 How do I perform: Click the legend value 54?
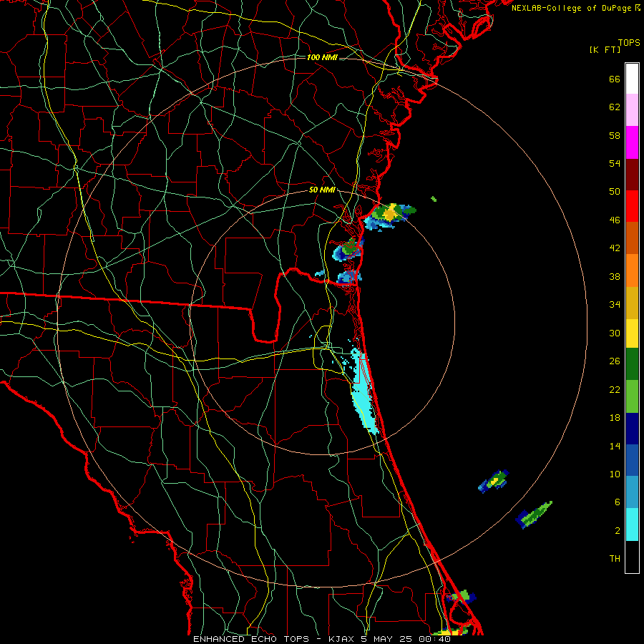[615, 163]
